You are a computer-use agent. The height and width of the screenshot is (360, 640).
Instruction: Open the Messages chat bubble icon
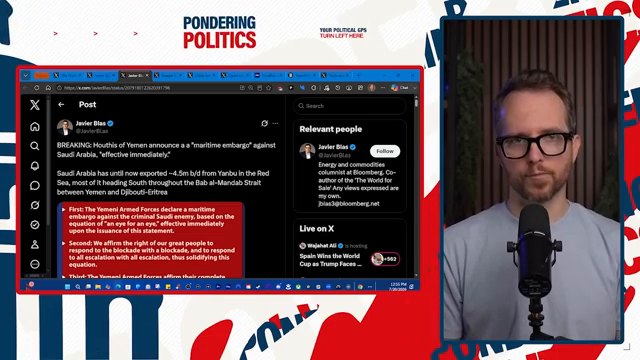[x=35, y=186]
